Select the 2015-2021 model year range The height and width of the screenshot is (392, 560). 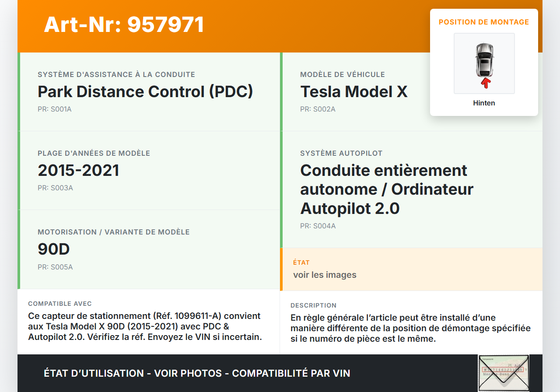78,170
